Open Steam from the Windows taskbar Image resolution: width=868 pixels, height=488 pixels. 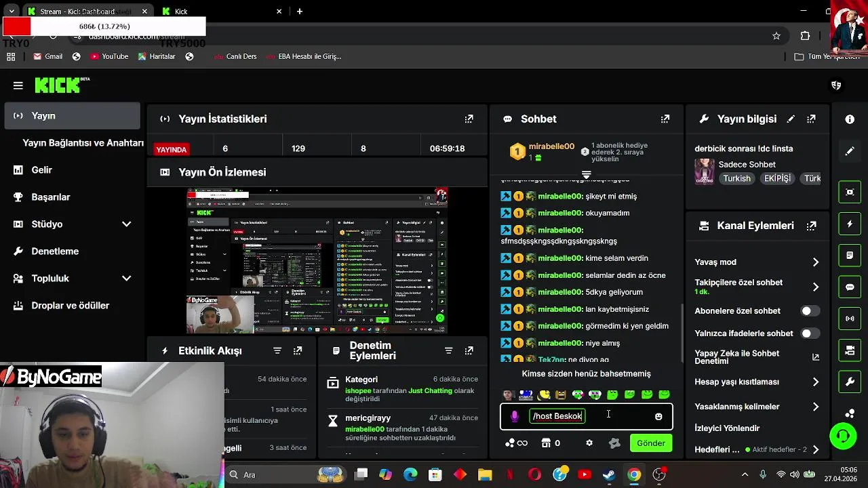pos(608,474)
